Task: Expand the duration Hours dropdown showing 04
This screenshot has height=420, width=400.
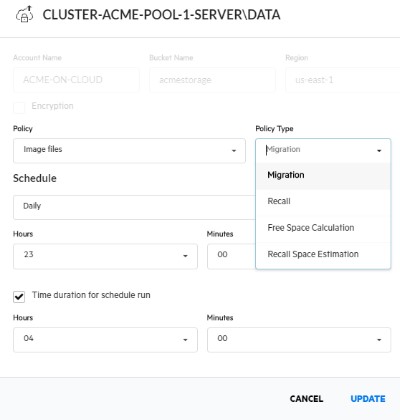Action: (105, 340)
